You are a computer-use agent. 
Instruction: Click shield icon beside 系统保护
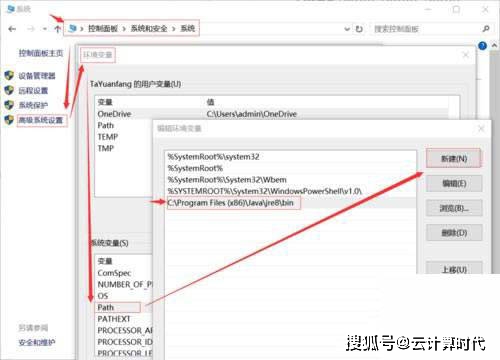(x=9, y=105)
